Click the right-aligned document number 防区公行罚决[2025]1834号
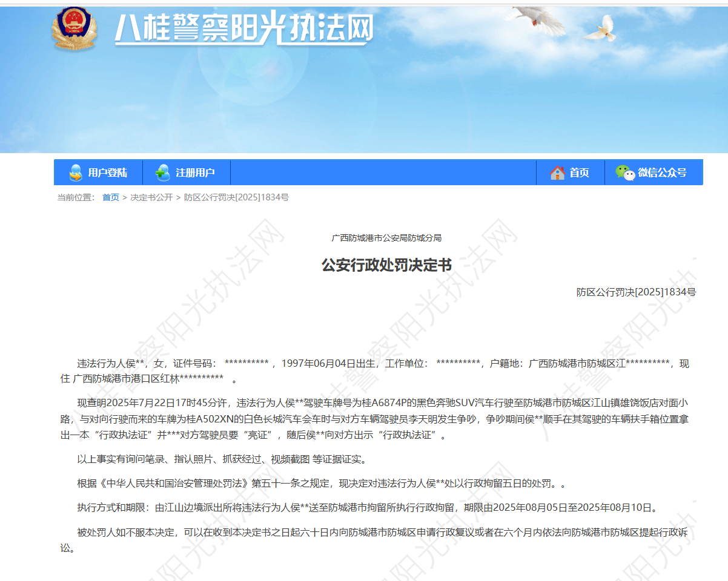This screenshot has width=728, height=581. tap(636, 292)
